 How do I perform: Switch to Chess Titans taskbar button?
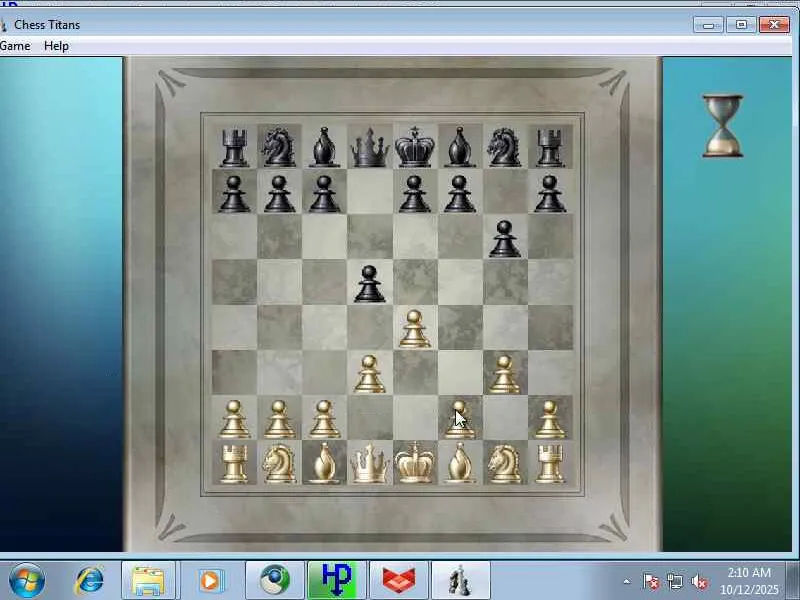click(461, 580)
